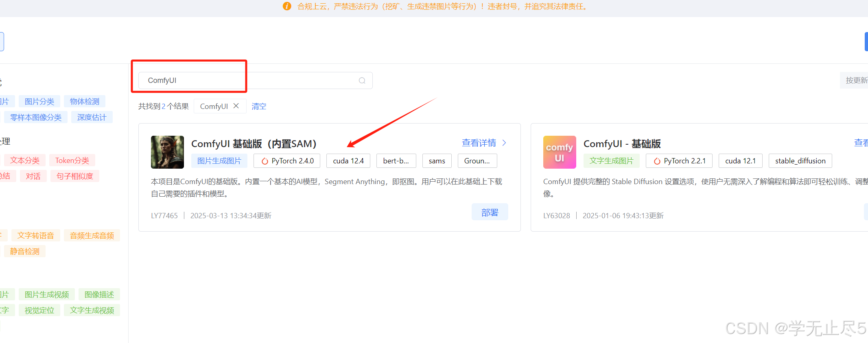This screenshot has width=868, height=343.
Task: Click the 文字生成图片 tag on second card
Action: point(612,161)
